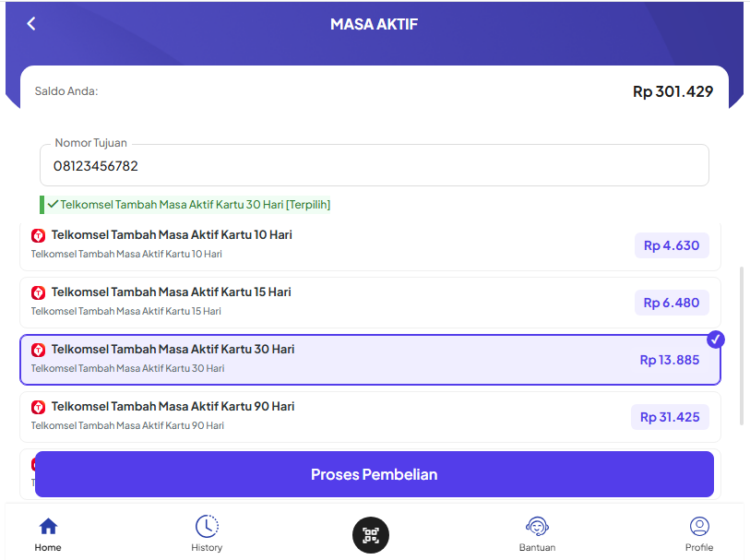Click the Telkomsel logo on the 10 Hari item
The image size is (750, 560).
click(37, 235)
